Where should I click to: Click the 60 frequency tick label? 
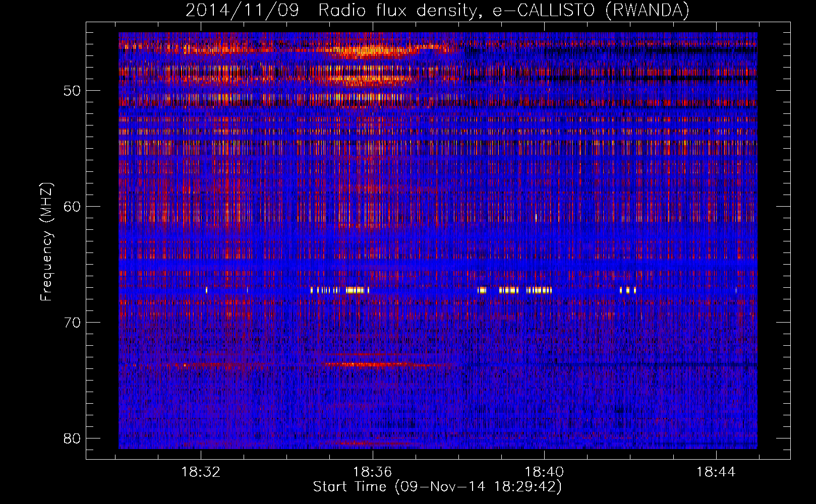72,207
